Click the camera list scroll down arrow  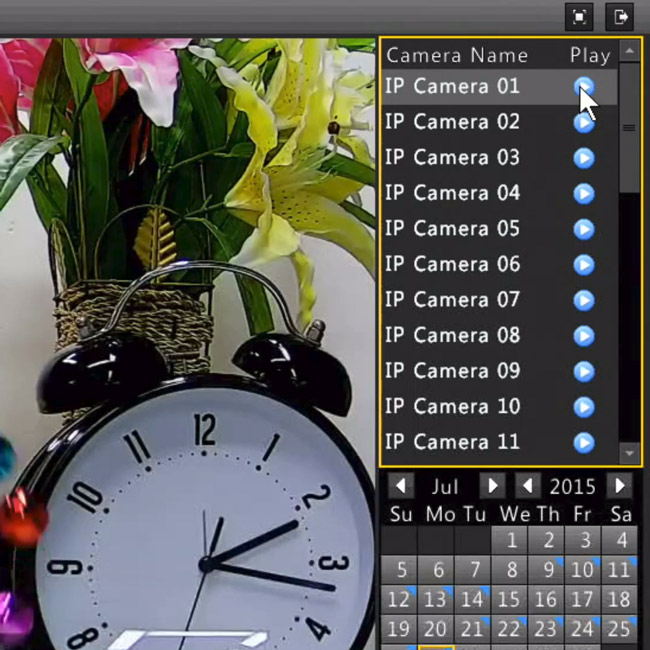click(629, 453)
